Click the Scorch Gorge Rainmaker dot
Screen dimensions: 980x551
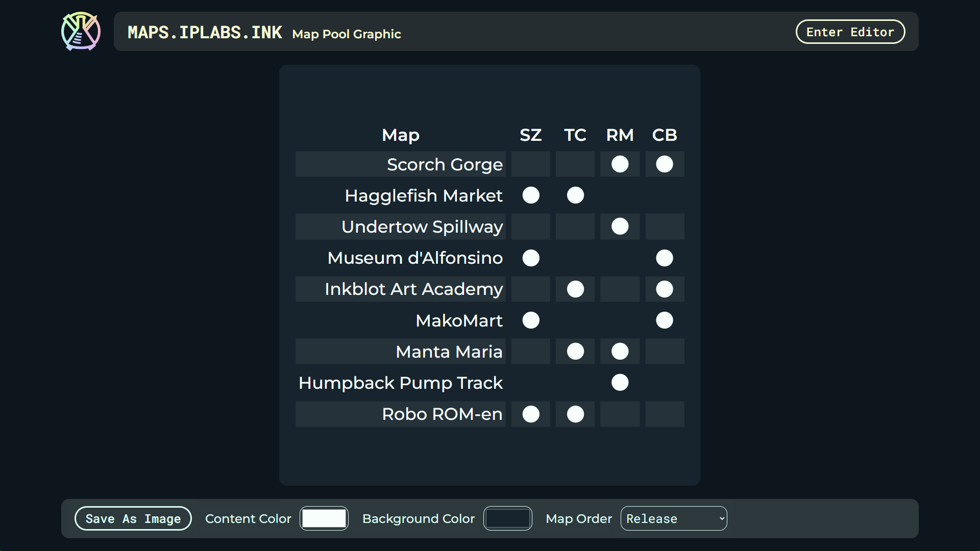tap(620, 164)
